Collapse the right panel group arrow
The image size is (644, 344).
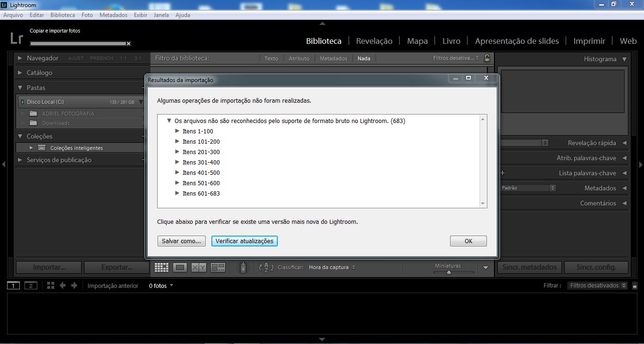[x=641, y=164]
